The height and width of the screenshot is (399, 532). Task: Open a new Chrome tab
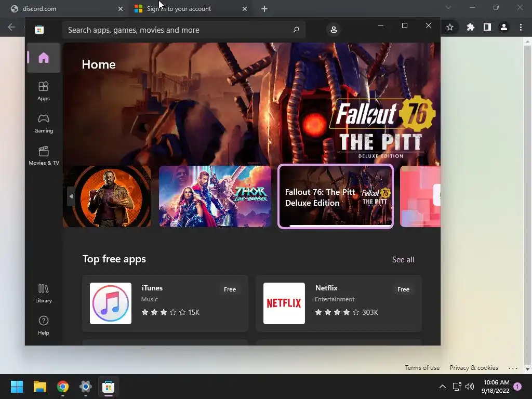(x=264, y=9)
